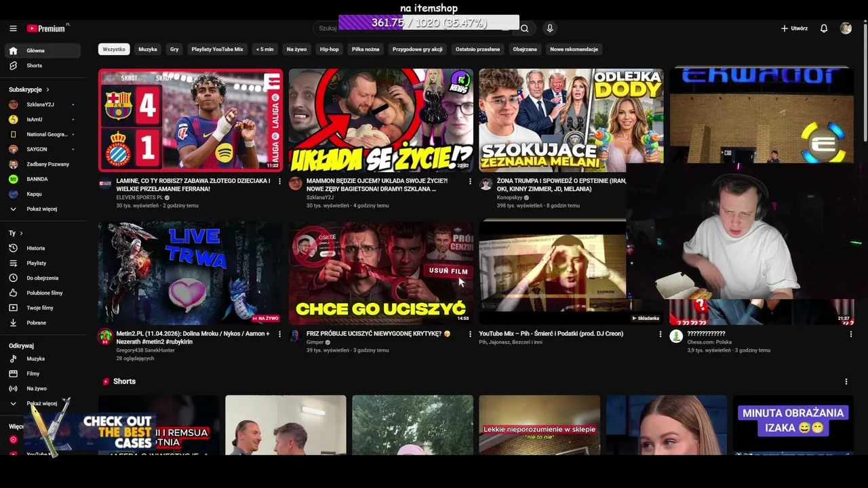Open ELEVEN SPORTS PL channel link
This screenshot has width=868, height=488.
click(x=140, y=197)
